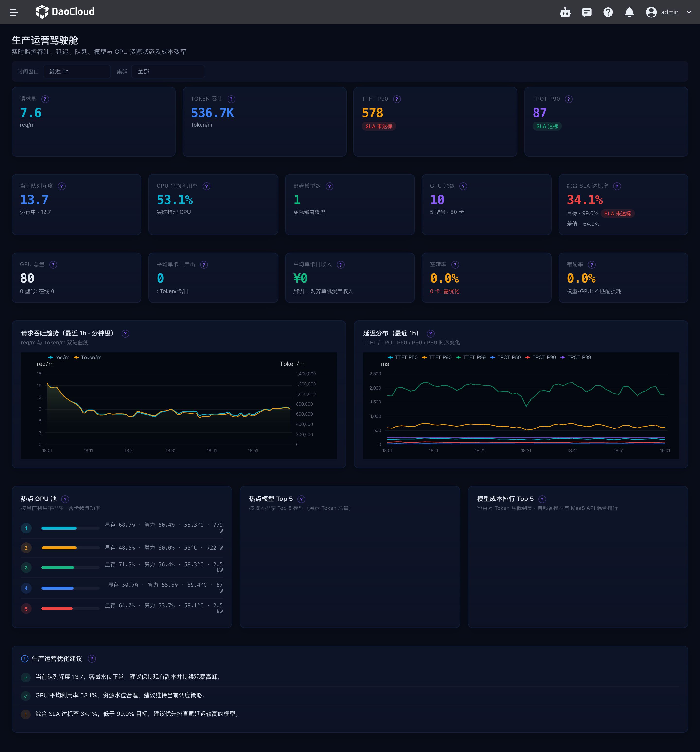This screenshot has height=752, width=700.
Task: Show help tooltip for 空转率
Action: (455, 265)
